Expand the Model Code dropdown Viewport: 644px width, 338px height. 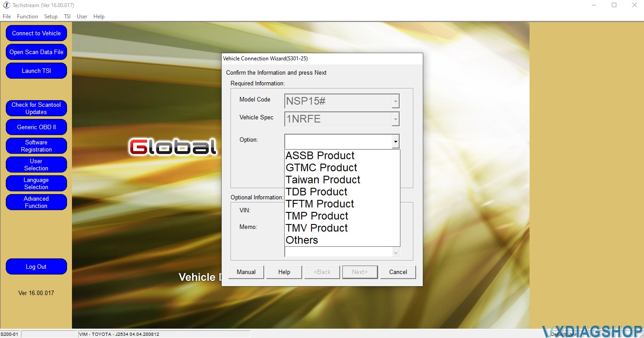(x=395, y=101)
